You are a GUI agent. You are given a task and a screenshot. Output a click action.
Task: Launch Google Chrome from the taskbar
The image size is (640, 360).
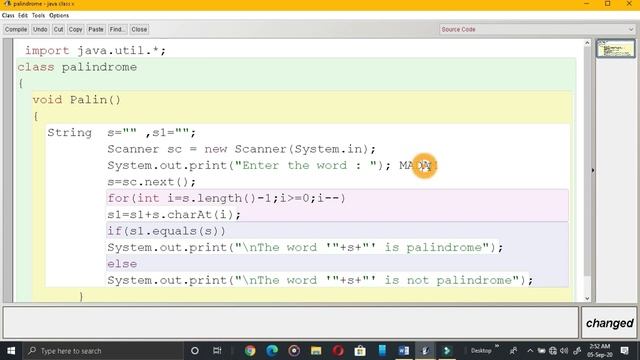pyautogui.click(x=250, y=351)
